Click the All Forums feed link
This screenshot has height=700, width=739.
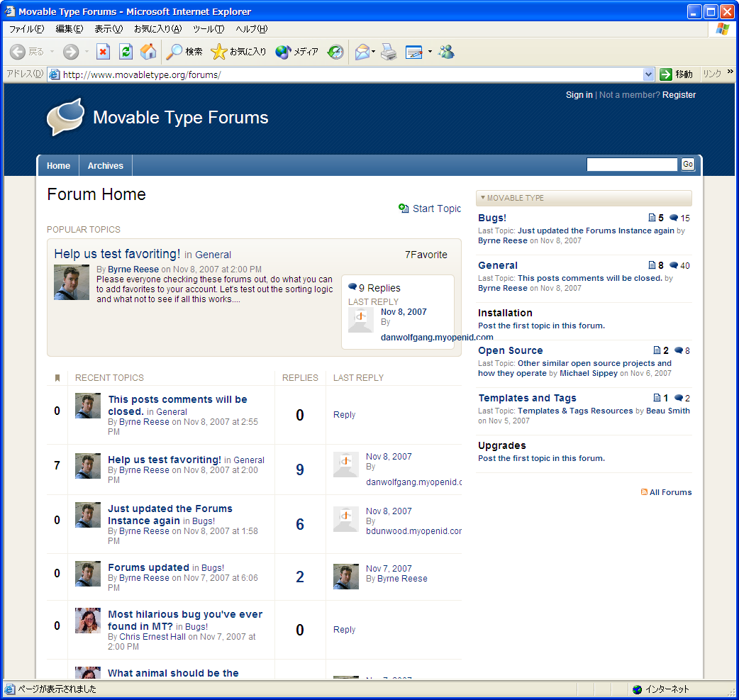click(670, 492)
